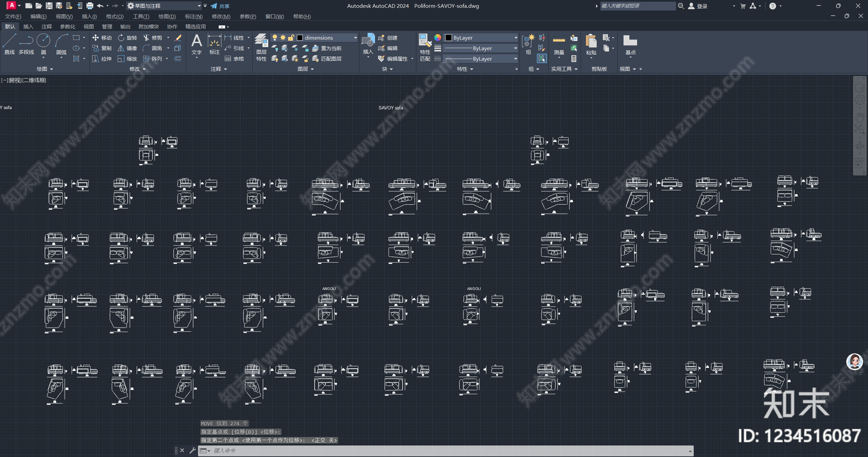Focus the keyword search field in title bar
Image resolution: width=868 pixels, height=457 pixels.
click(x=637, y=6)
